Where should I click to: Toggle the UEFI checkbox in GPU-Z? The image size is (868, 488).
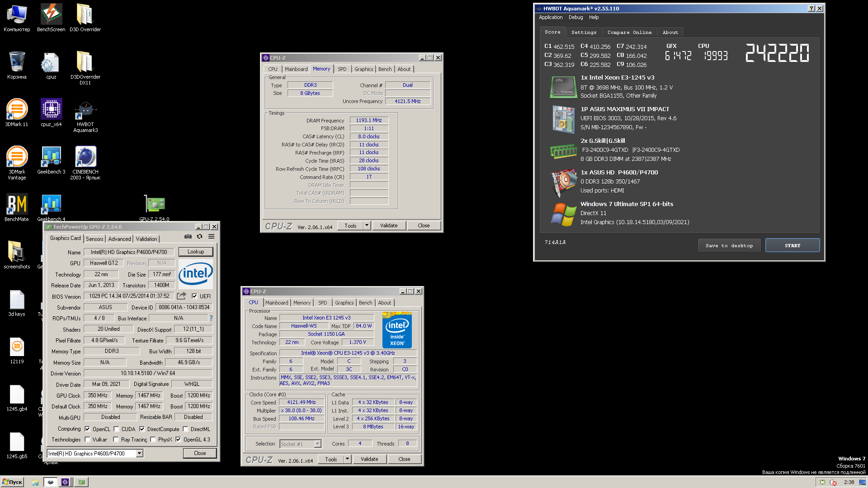coord(194,296)
